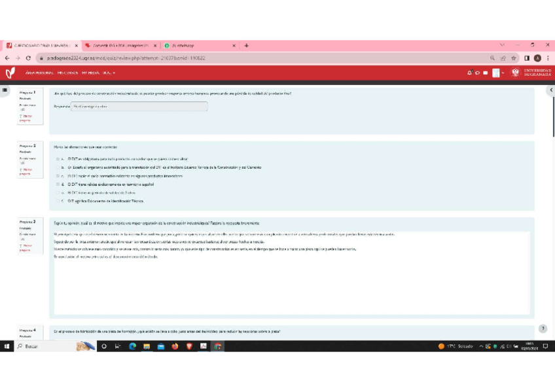Click the leaf logo on the red header
This screenshot has height=392, width=555.
click(10, 73)
